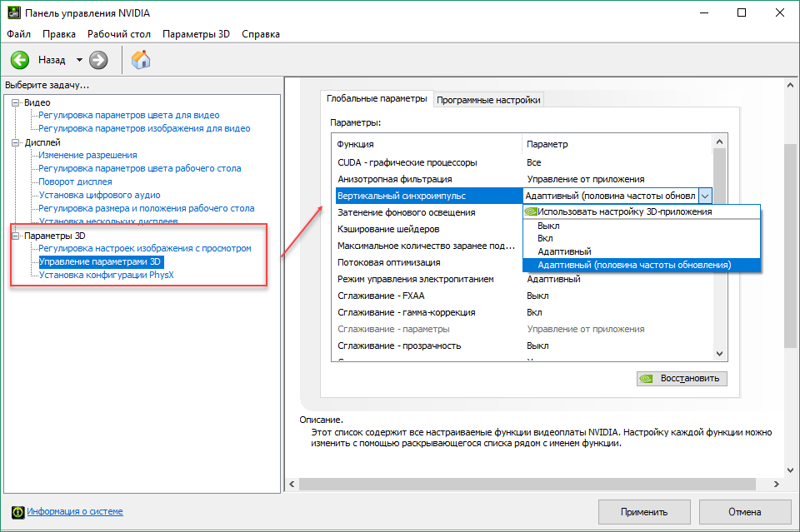The width and height of the screenshot is (800, 532).
Task: Click the Восстановить button
Action: tap(682, 378)
